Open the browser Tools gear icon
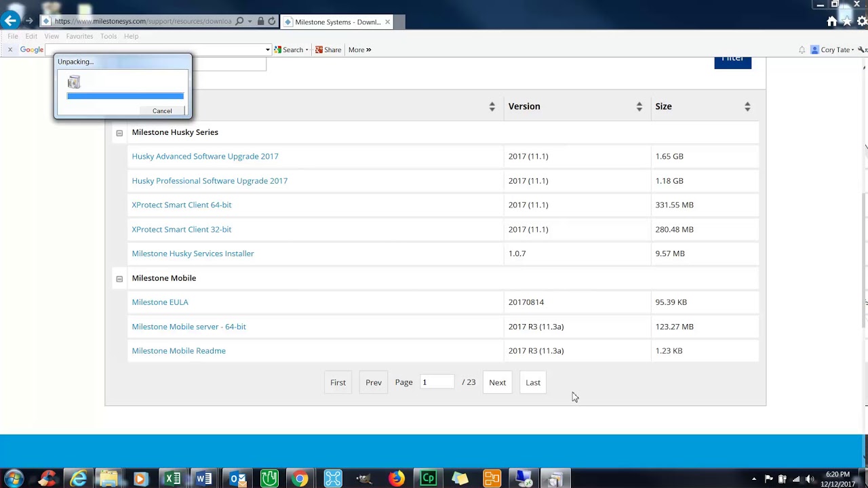The image size is (868, 488). pyautogui.click(x=862, y=22)
